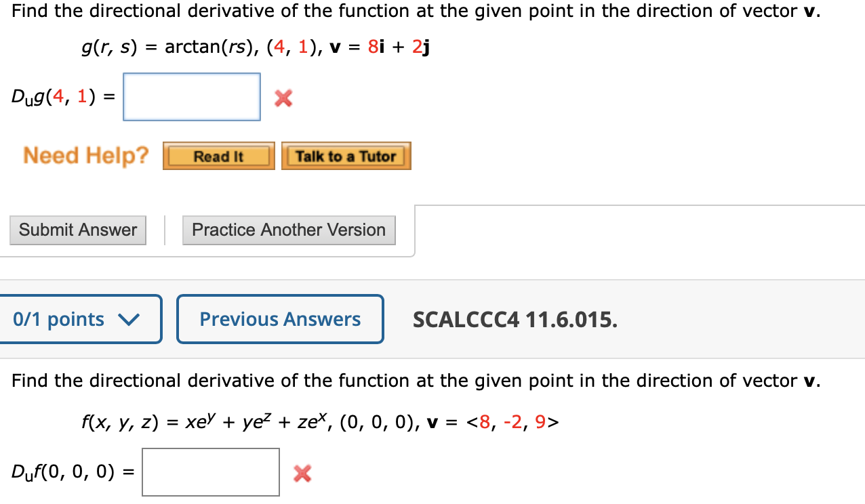View Previous Answers

coord(280,318)
